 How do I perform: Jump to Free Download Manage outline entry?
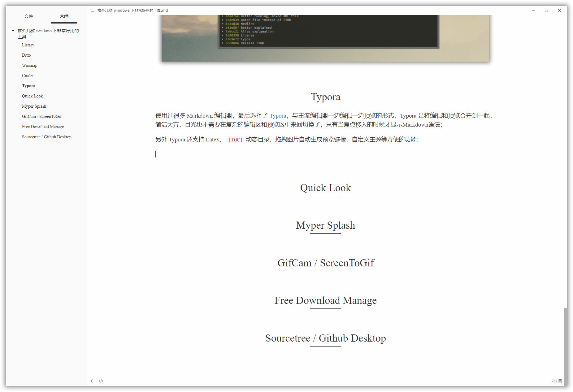(43, 127)
